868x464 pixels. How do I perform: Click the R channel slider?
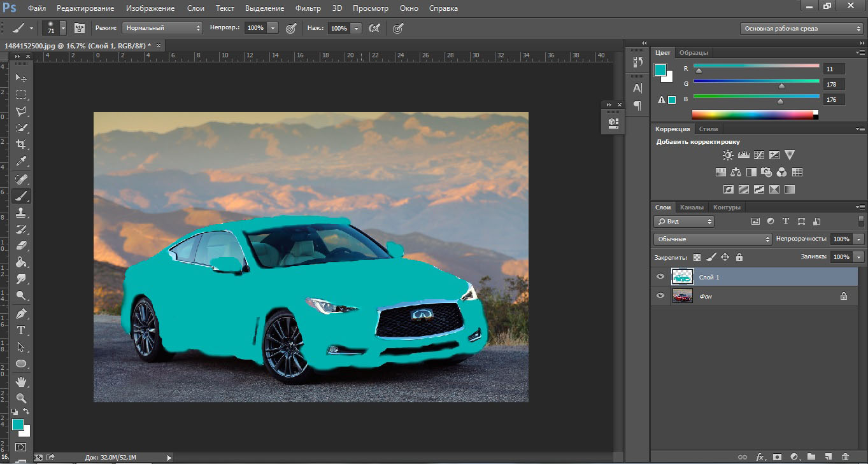(x=757, y=66)
